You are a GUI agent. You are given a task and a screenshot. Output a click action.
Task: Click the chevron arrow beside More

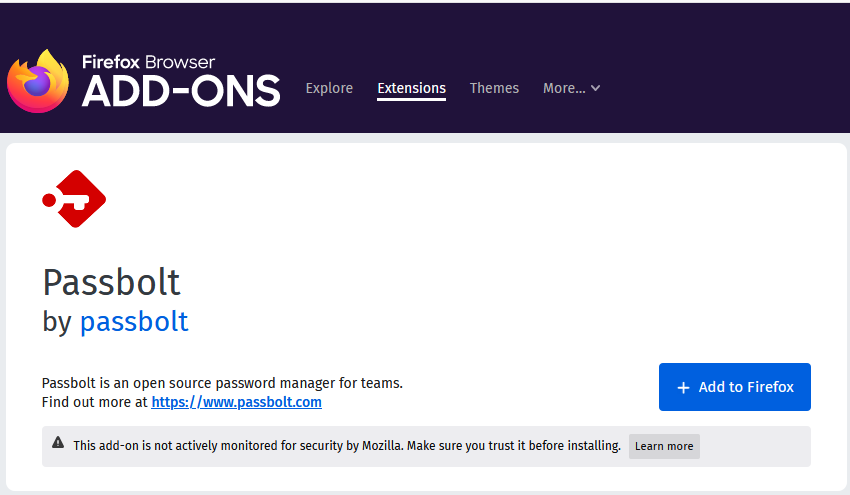[596, 89]
